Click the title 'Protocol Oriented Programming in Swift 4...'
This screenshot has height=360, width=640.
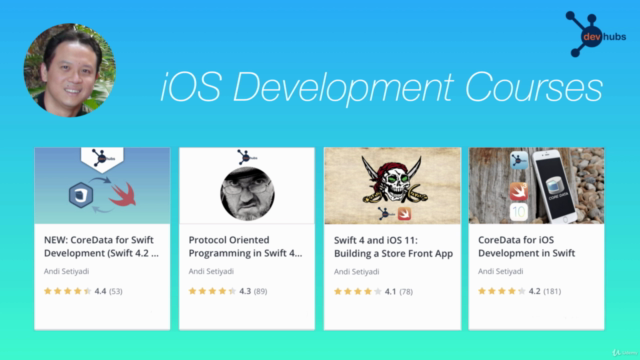245,247
